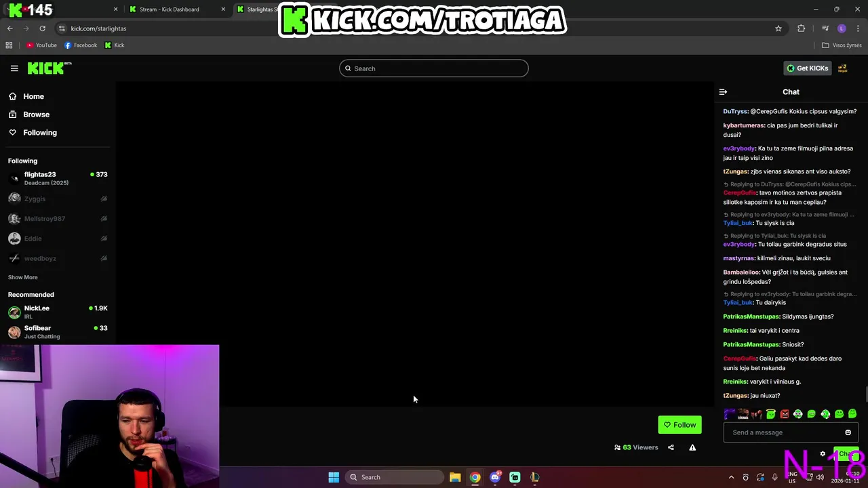Viewport: 868px width, 488px height.
Task: Click Bambaleiloo username in chat
Action: 741,272
